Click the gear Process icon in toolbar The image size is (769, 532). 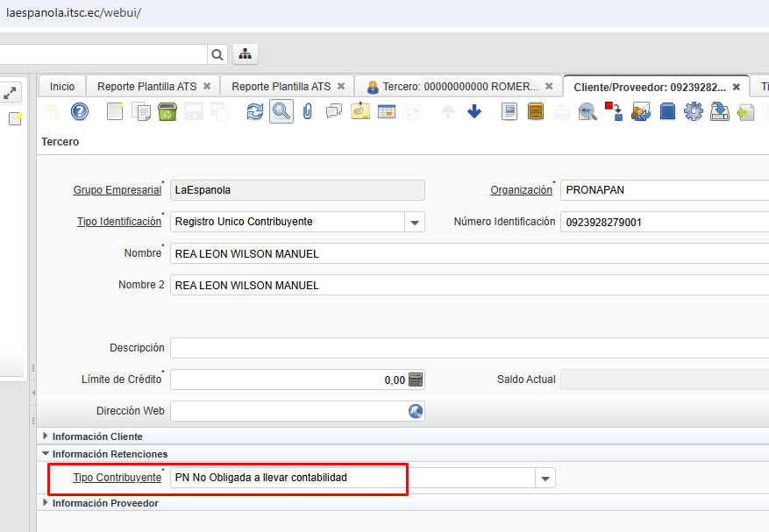[694, 111]
